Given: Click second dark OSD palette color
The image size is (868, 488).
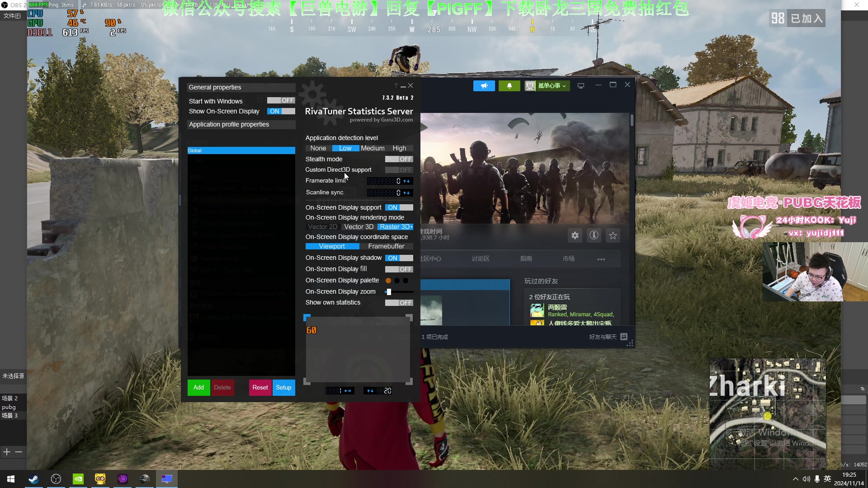Looking at the screenshot, I should (x=397, y=281).
